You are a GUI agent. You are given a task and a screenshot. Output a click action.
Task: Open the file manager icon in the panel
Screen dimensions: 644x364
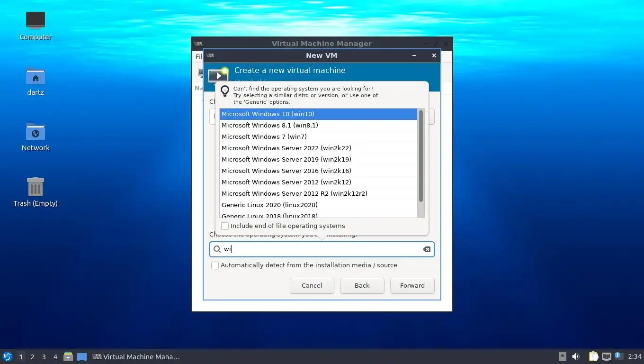[68, 356]
